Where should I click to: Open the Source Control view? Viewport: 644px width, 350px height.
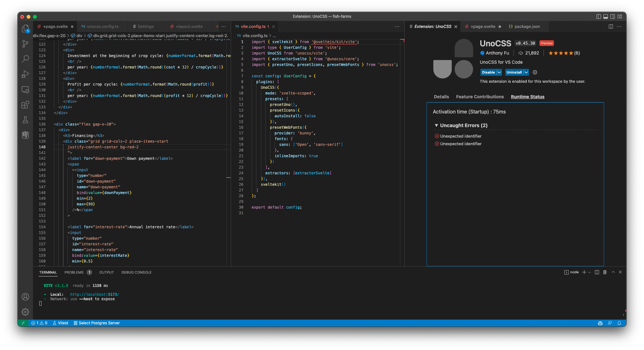click(x=25, y=44)
